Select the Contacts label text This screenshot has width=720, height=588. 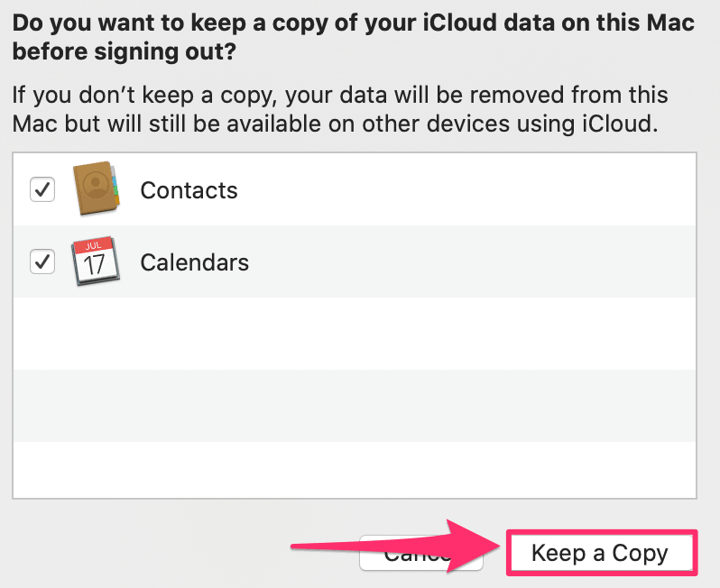(x=189, y=190)
